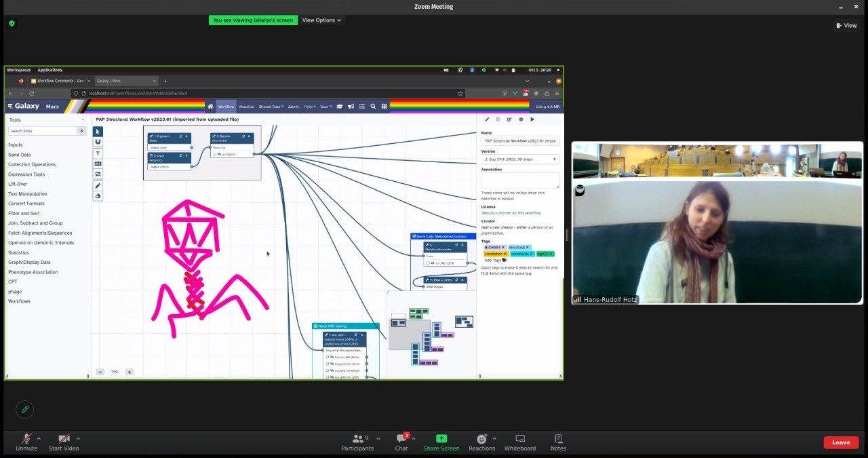Screen dimensions: 868x458
Task: Check the out_file1 output checkbox in MetaGeneAnnotator
Action: click(x=429, y=263)
